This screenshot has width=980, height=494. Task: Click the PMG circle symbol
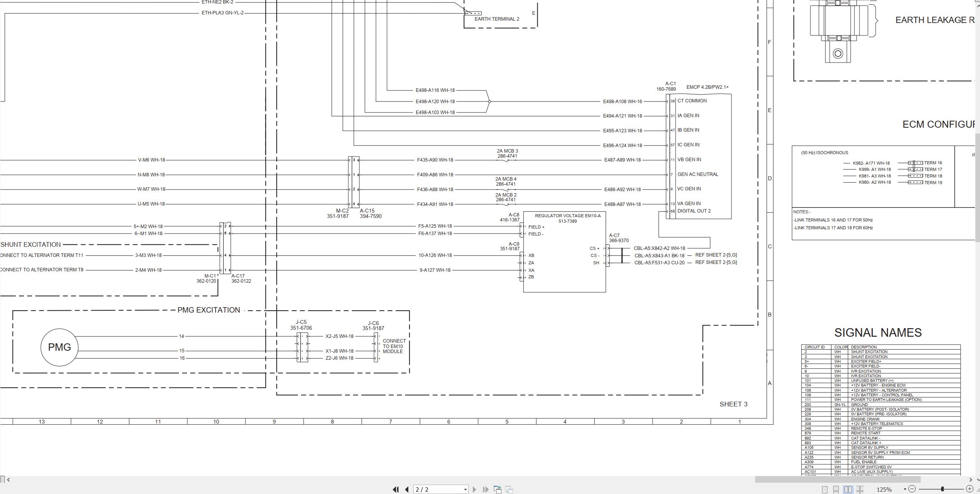(60, 347)
